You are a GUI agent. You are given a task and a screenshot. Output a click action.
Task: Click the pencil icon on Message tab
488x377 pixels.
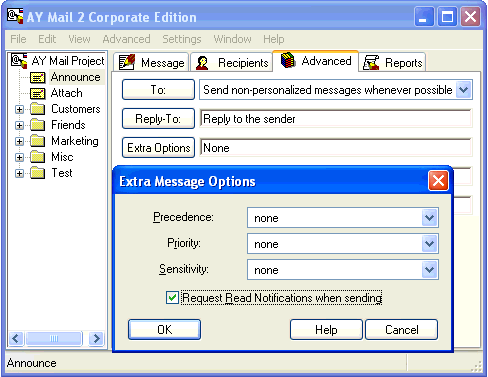[127, 62]
